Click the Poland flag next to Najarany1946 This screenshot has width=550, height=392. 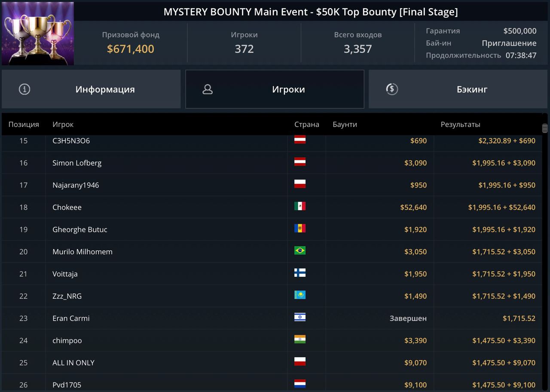pyautogui.click(x=300, y=184)
